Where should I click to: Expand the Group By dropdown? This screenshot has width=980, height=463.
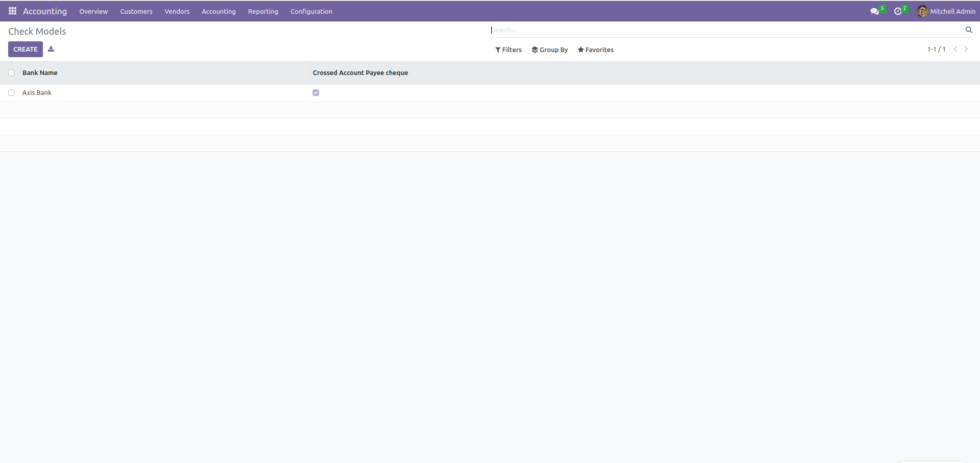pos(549,50)
